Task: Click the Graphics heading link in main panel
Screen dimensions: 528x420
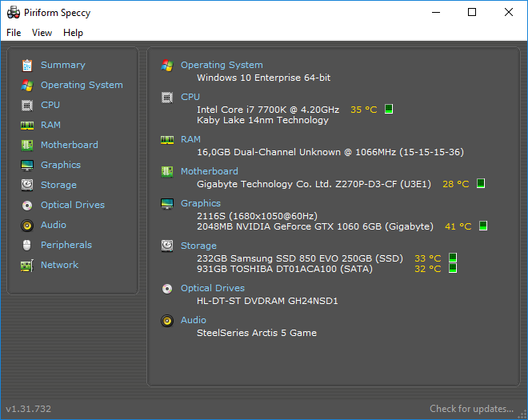Action: [201, 203]
